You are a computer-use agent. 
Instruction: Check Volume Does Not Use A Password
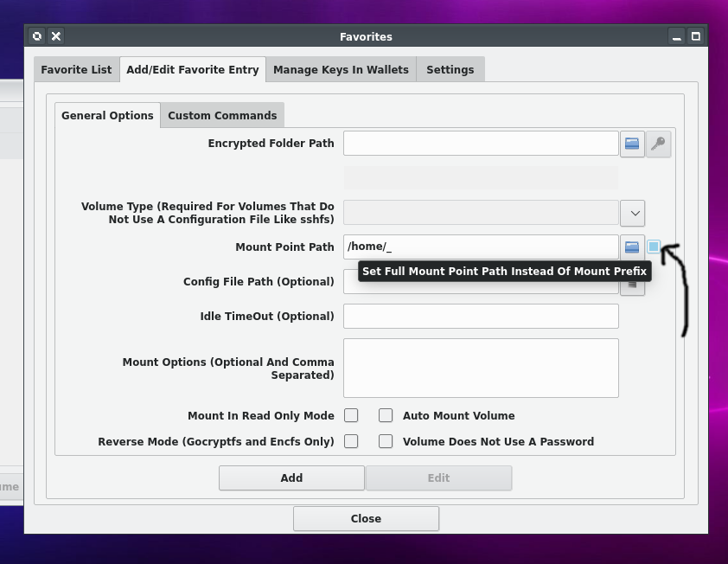click(386, 441)
